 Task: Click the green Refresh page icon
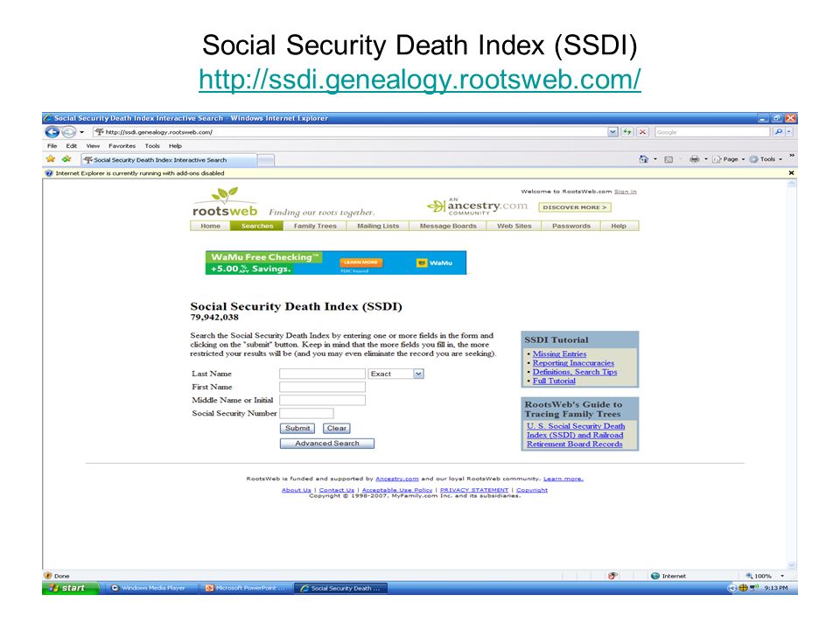[x=626, y=132]
